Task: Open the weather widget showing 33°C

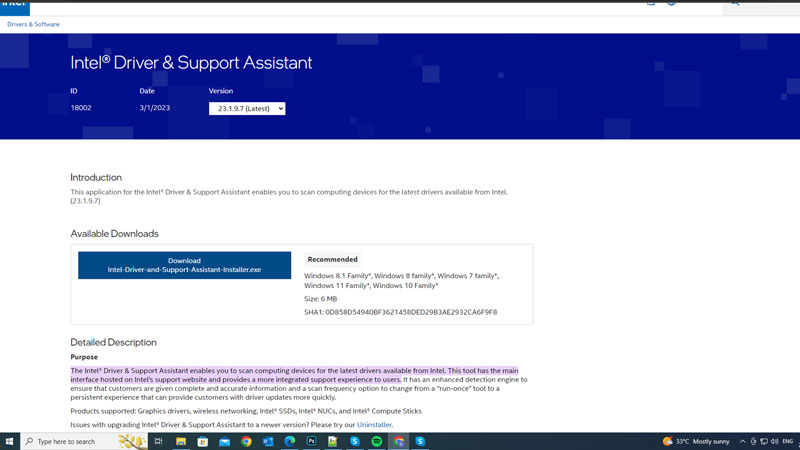Action: coord(696,441)
